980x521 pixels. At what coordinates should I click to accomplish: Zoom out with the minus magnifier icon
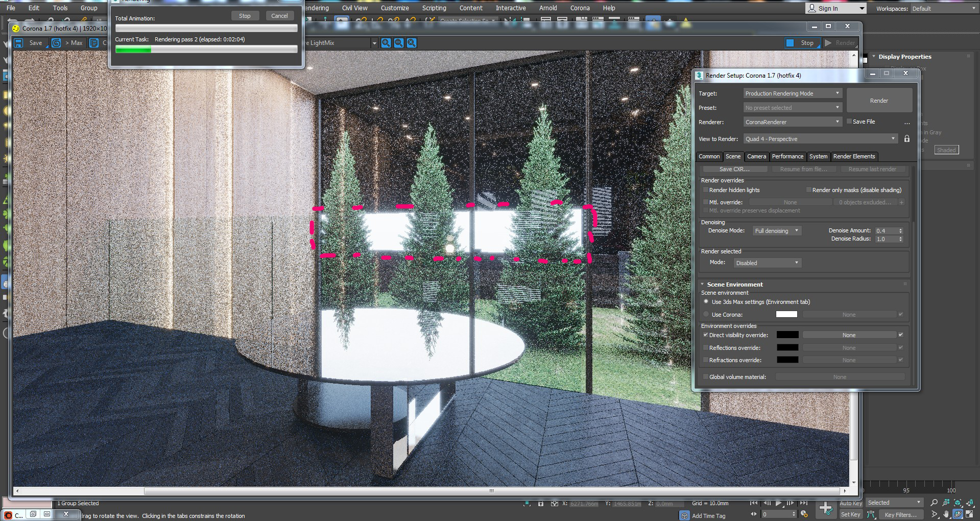click(x=399, y=43)
